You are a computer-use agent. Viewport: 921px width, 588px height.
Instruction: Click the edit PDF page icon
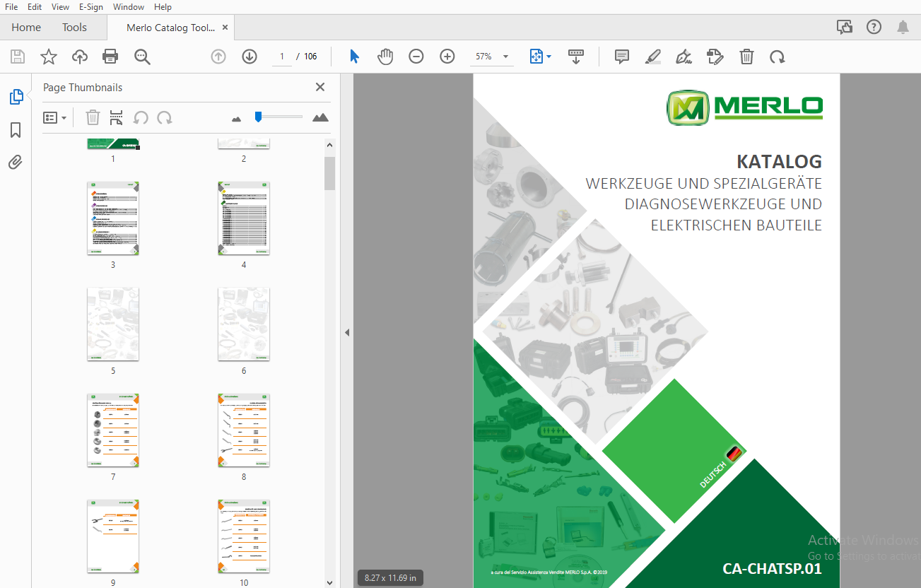[x=715, y=57]
